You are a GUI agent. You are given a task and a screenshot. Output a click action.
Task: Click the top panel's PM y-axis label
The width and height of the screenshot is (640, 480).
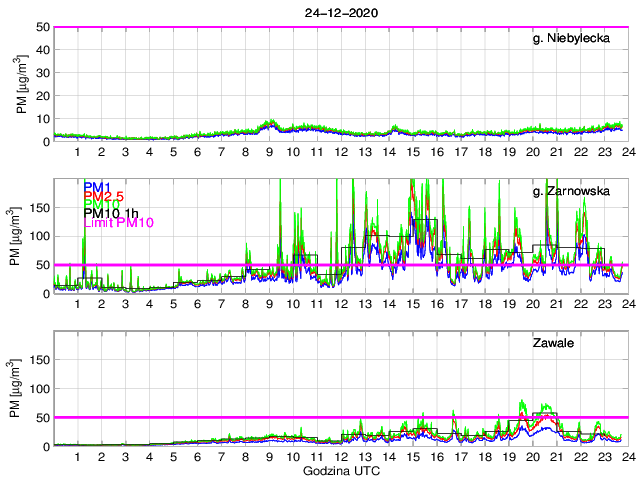[x=21, y=84]
